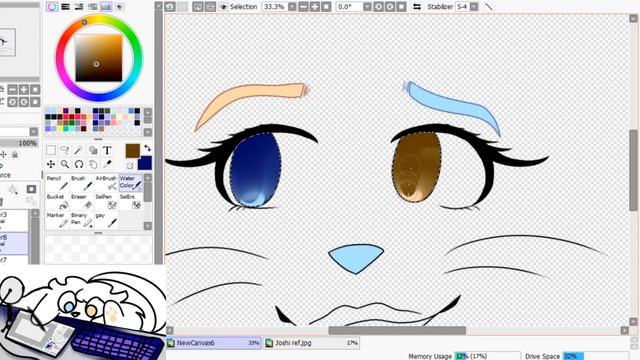Screen dimensions: 640x360
Task: Select the Shape tool
Action: [93, 150]
